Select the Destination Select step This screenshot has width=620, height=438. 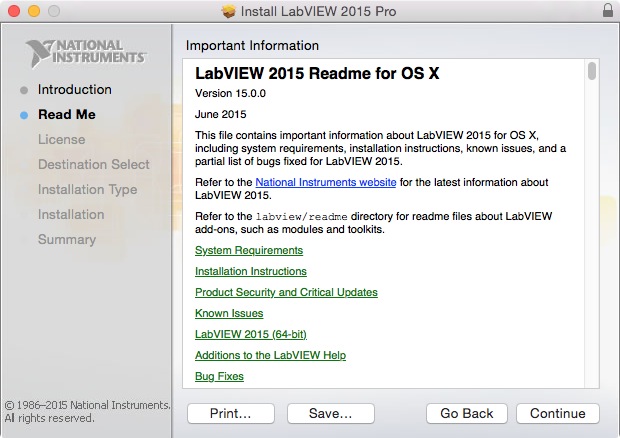click(94, 164)
